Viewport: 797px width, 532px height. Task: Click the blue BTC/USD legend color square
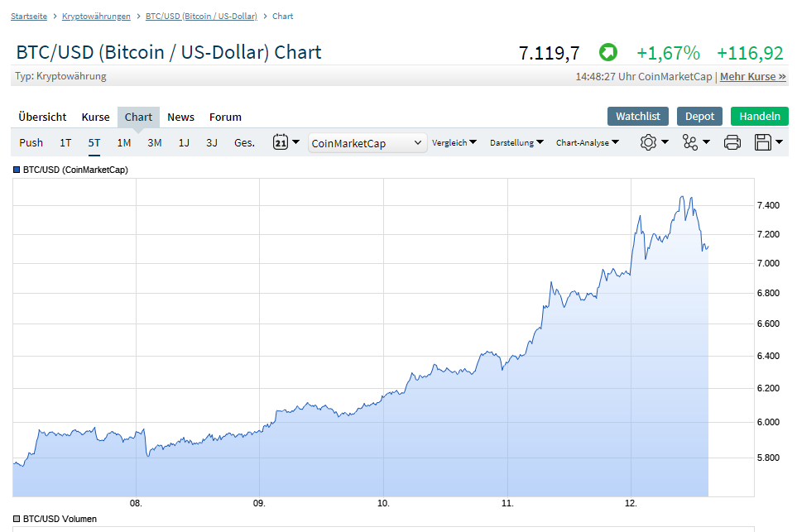(x=15, y=170)
